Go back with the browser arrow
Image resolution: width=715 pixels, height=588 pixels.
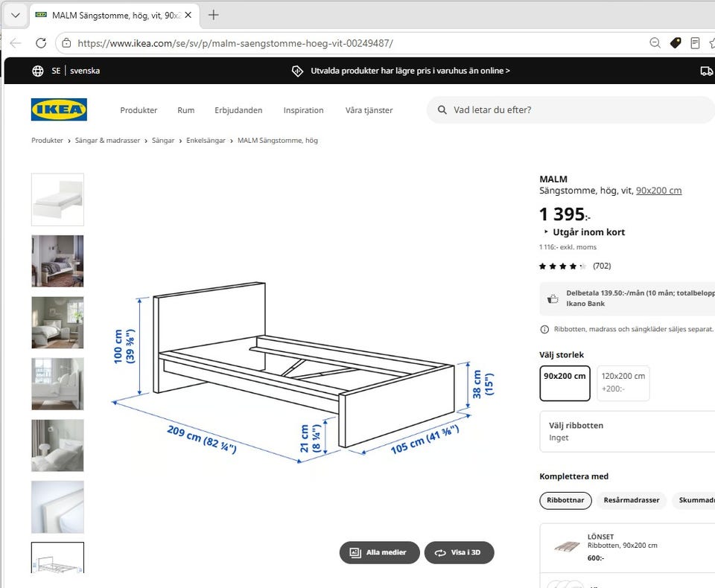[16, 43]
